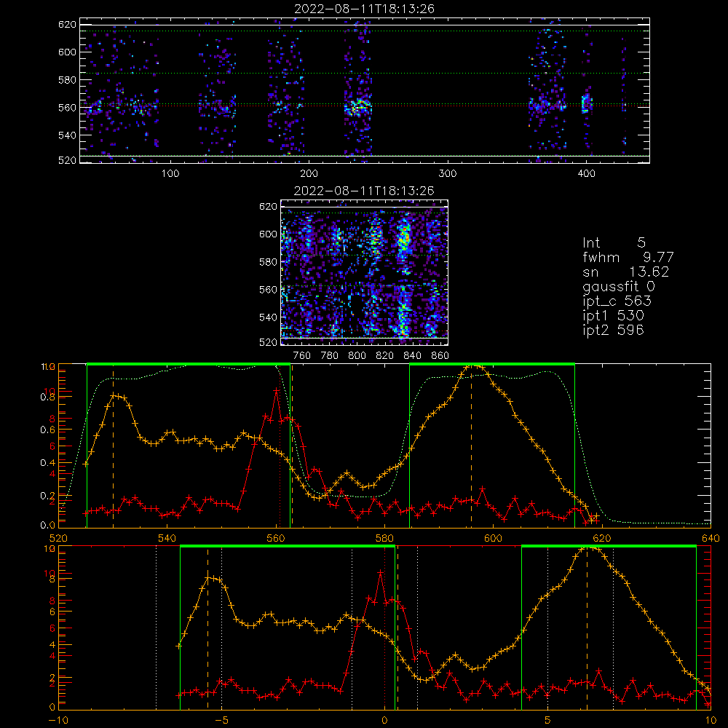Click x-axis label 10 on bottom plot

(711, 720)
